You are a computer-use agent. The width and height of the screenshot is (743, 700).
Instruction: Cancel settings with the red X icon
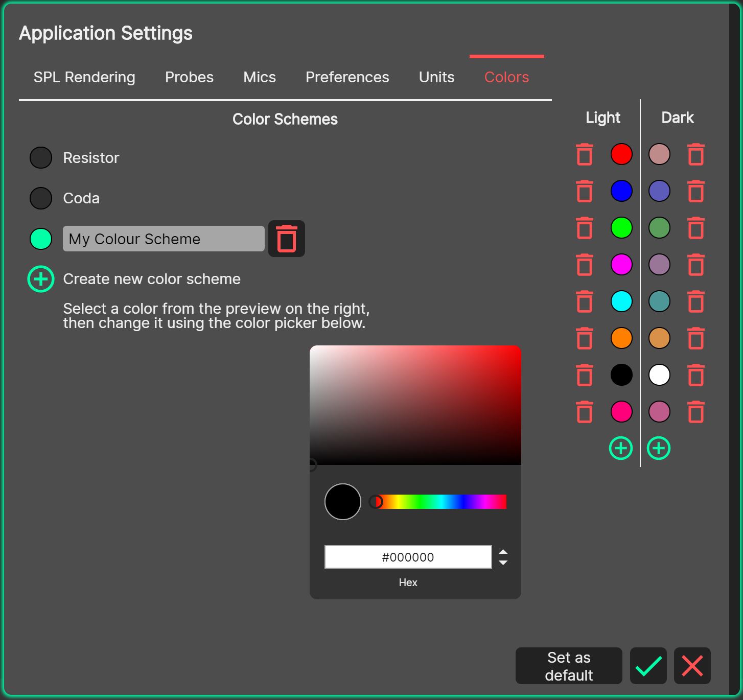[692, 666]
